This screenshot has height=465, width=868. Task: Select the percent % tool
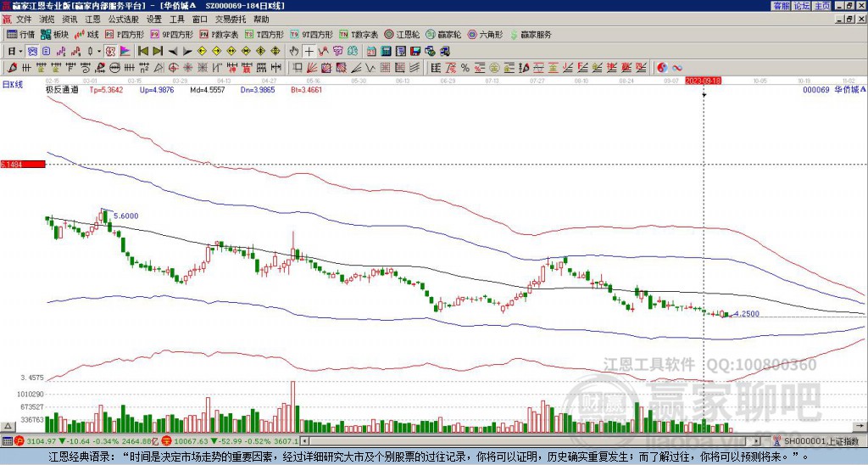(x=465, y=68)
